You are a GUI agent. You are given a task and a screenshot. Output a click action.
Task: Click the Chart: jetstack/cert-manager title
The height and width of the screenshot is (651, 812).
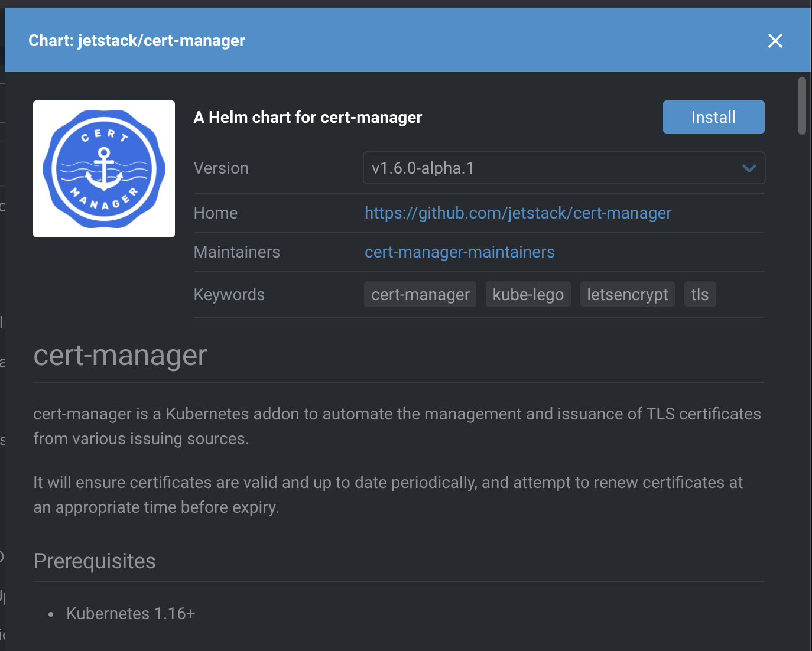(x=137, y=40)
